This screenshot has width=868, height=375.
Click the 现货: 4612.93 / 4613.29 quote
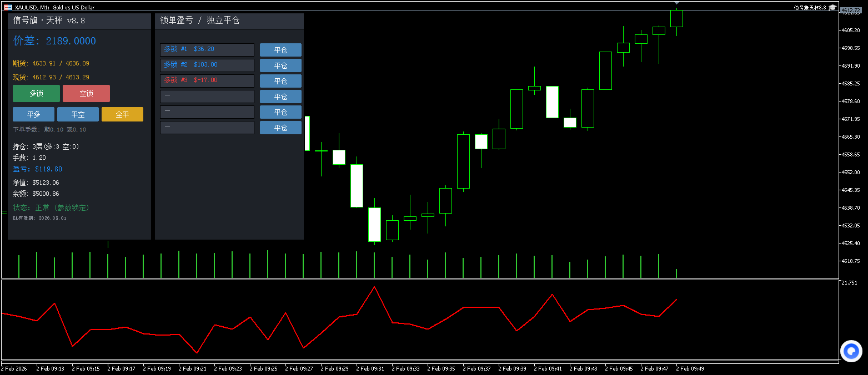[51, 77]
